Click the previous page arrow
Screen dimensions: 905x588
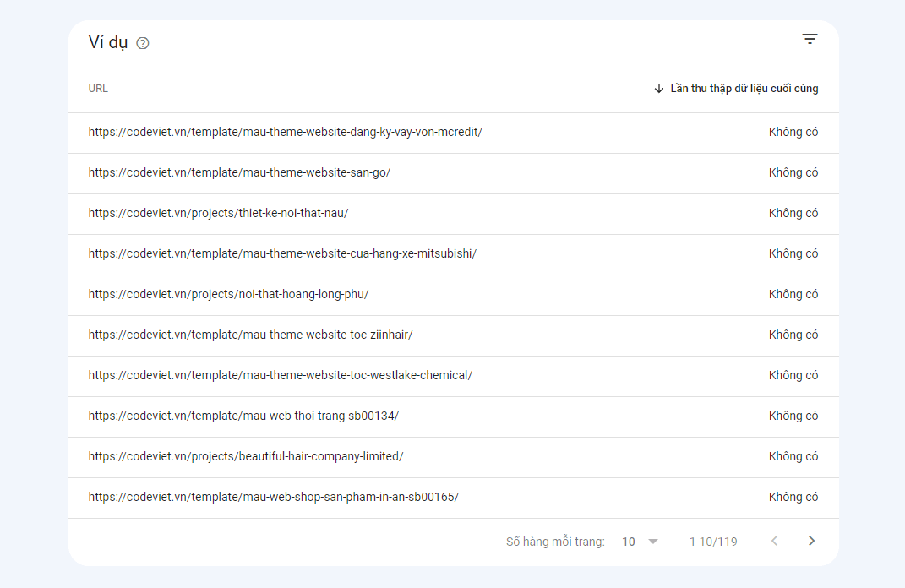coord(774,542)
